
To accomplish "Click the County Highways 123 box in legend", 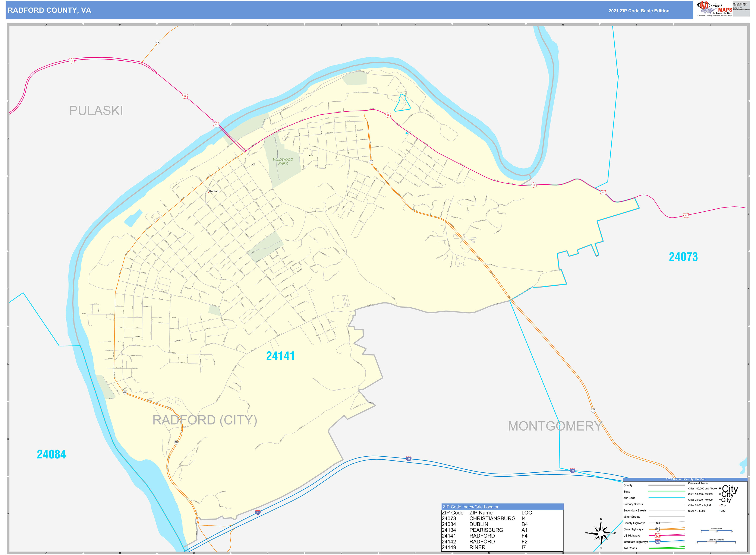I will point(658,523).
